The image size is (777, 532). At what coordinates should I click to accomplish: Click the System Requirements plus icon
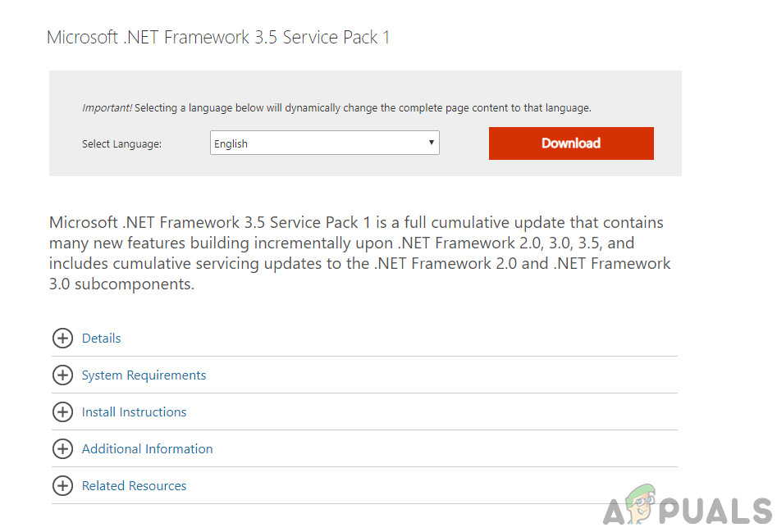pos(62,375)
